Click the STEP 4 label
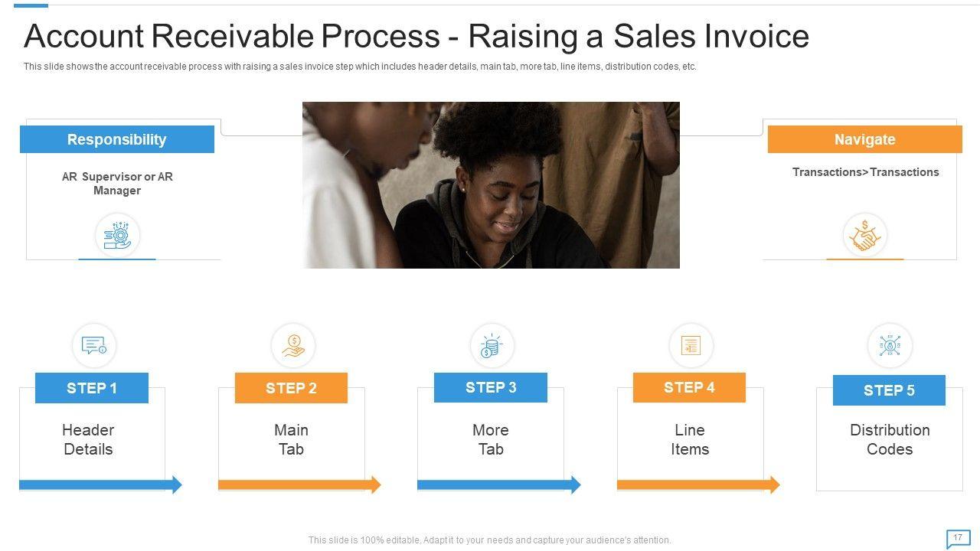Image resolution: width=980 pixels, height=551 pixels. (x=689, y=387)
